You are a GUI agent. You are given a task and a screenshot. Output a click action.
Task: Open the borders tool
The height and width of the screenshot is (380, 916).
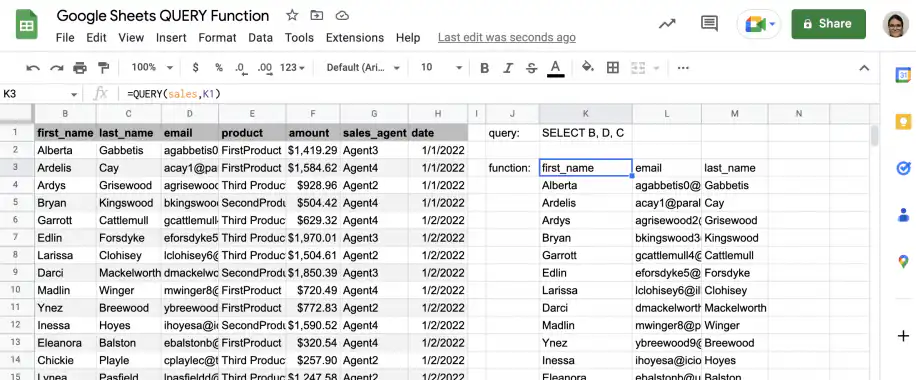point(613,68)
